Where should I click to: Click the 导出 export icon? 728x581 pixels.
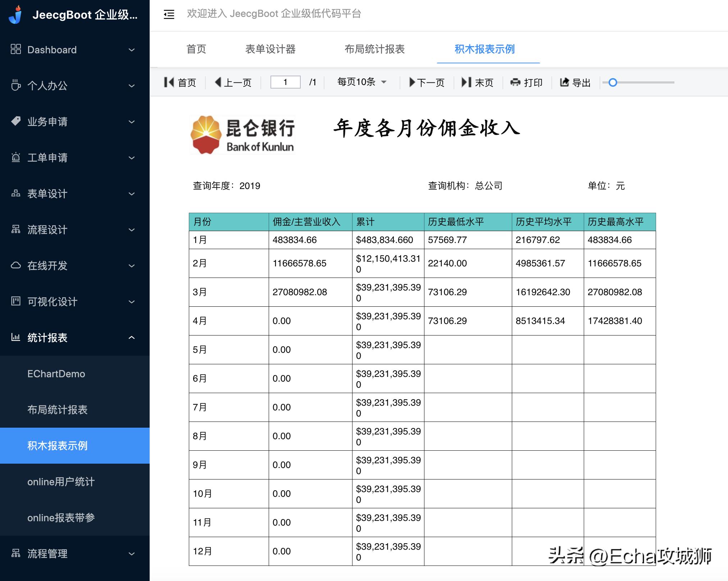click(564, 82)
